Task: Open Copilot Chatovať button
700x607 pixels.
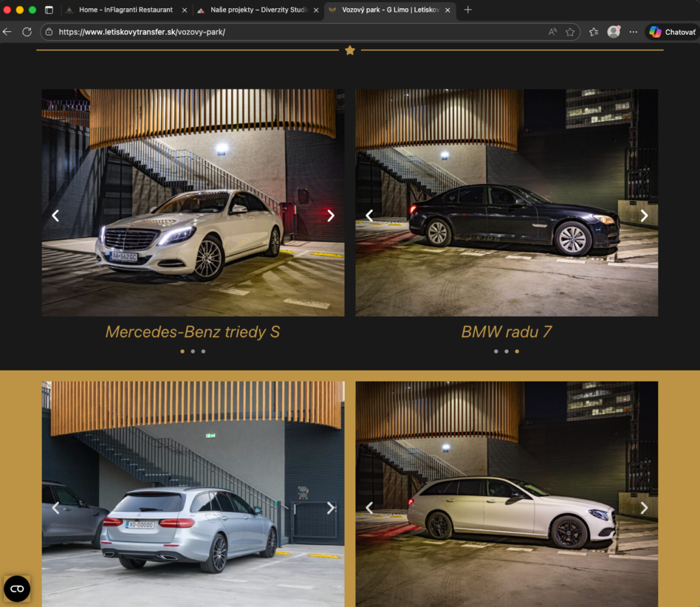Action: (x=673, y=31)
